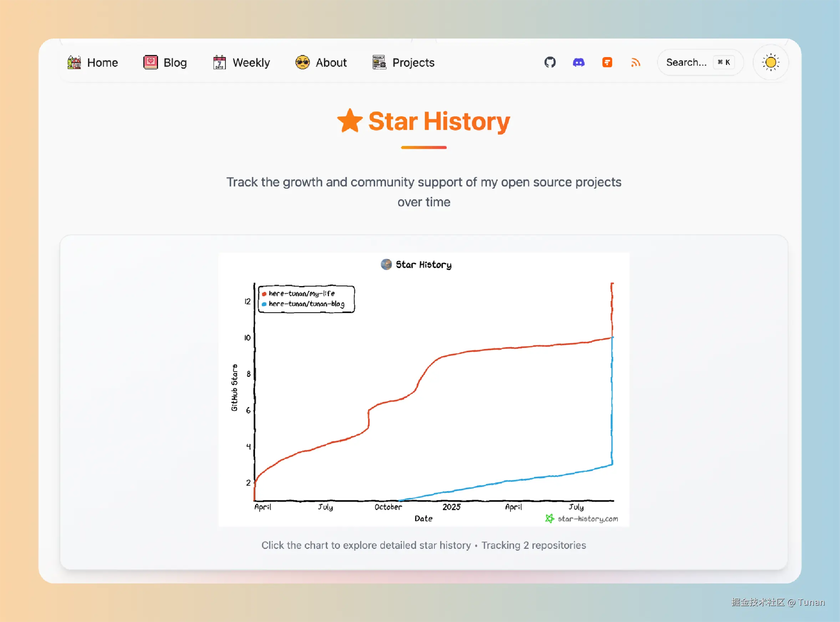Click the Discord icon in navbar
The image size is (840, 622).
point(579,62)
